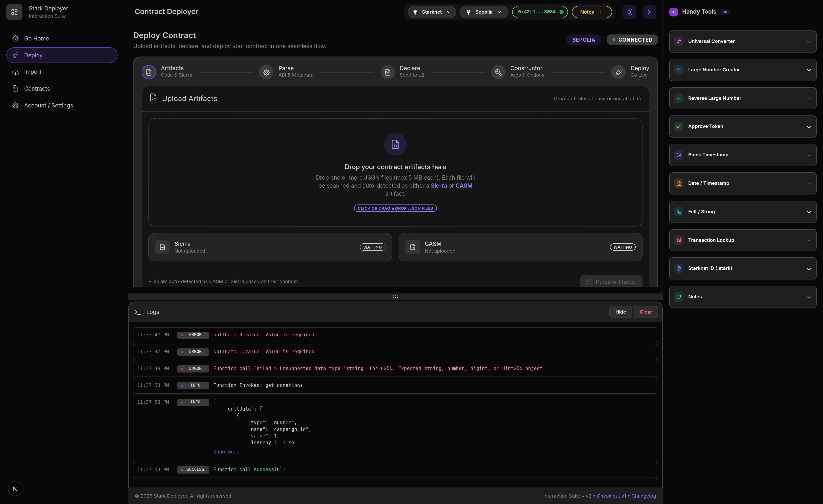The height and width of the screenshot is (504, 823).
Task: Click the Handy Tools sparkle icon
Action: tap(674, 12)
